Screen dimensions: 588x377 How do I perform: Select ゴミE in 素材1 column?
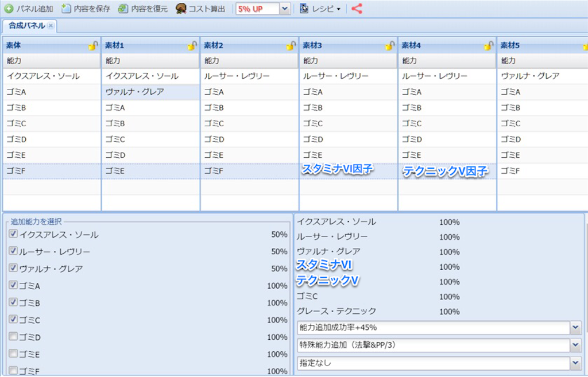(150, 171)
